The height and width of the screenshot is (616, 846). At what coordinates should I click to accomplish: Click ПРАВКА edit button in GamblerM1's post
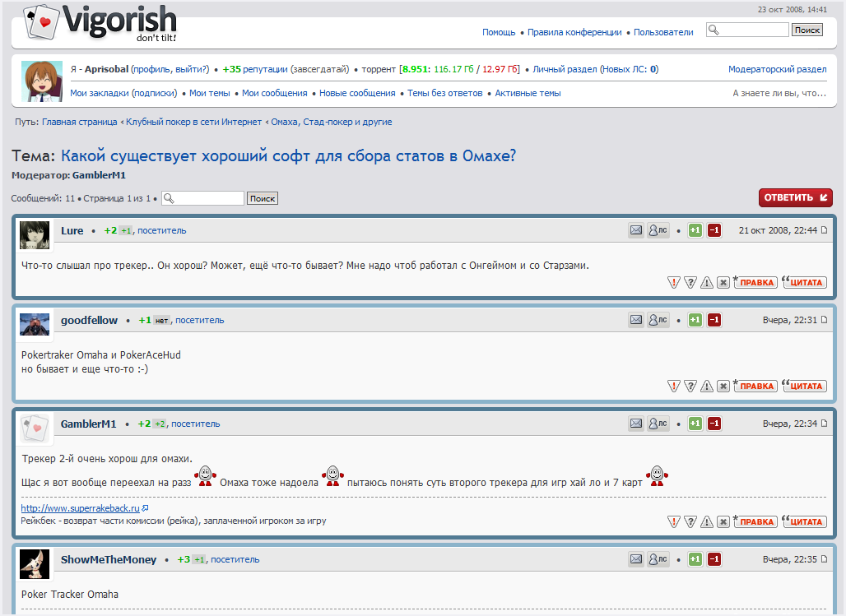click(x=755, y=521)
